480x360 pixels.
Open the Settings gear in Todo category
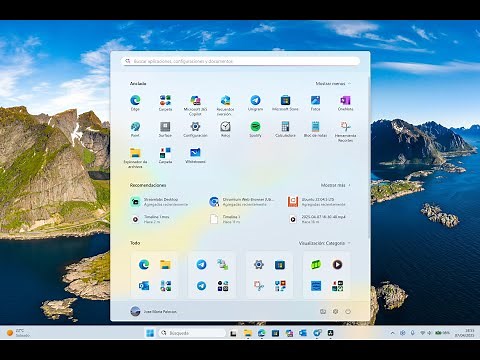click(x=259, y=265)
